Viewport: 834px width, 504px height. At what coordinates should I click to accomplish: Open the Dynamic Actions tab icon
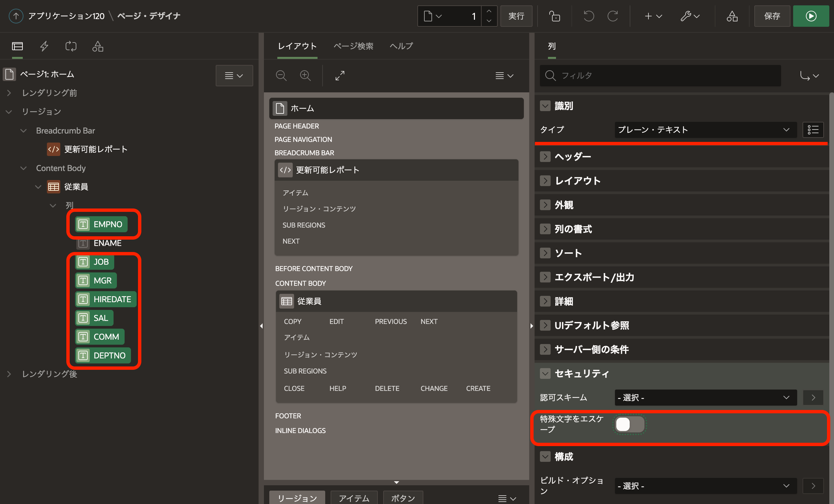tap(44, 46)
